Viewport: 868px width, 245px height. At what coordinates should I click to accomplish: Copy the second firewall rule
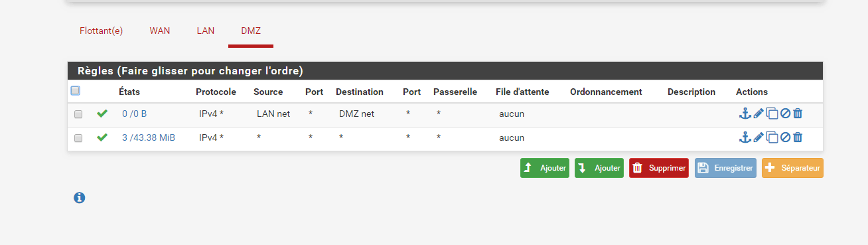(x=772, y=137)
